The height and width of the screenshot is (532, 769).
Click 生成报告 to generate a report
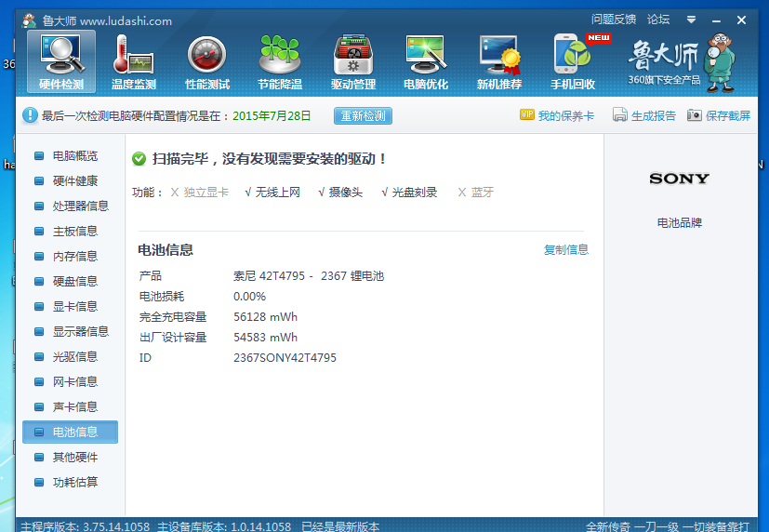click(654, 116)
